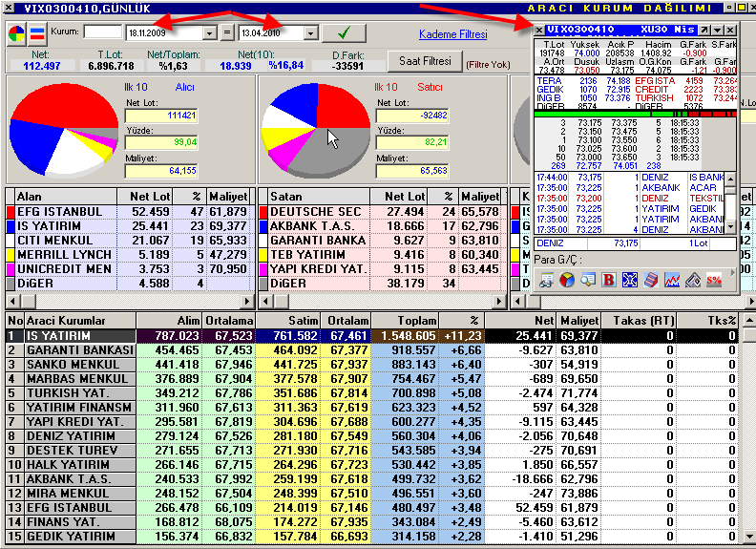The width and height of the screenshot is (756, 549).
Task: Click the Alan column header
Action: pyautogui.click(x=66, y=197)
